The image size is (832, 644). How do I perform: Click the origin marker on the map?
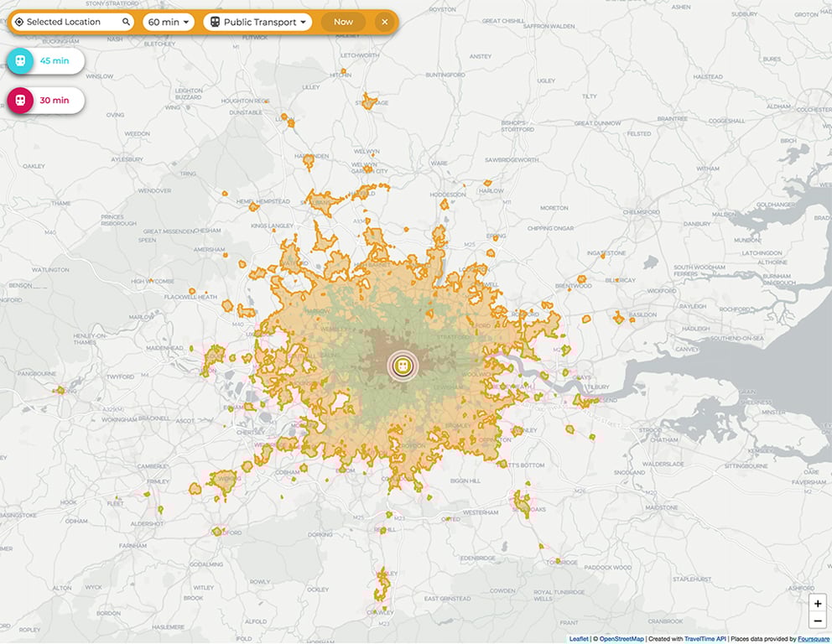pos(403,366)
